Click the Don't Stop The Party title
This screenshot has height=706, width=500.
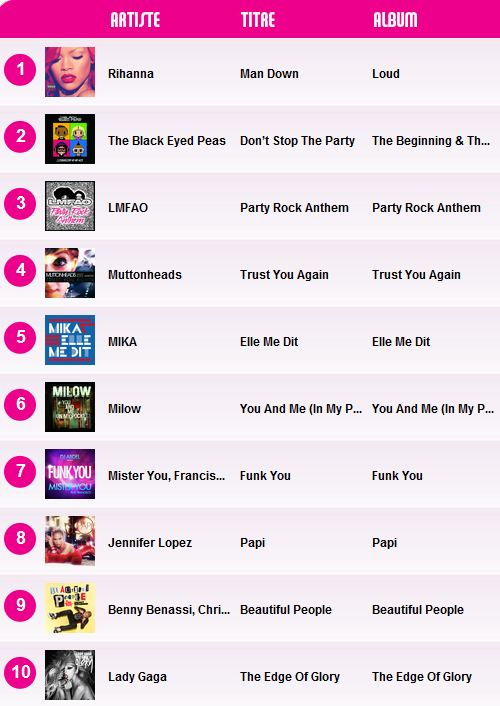click(297, 141)
